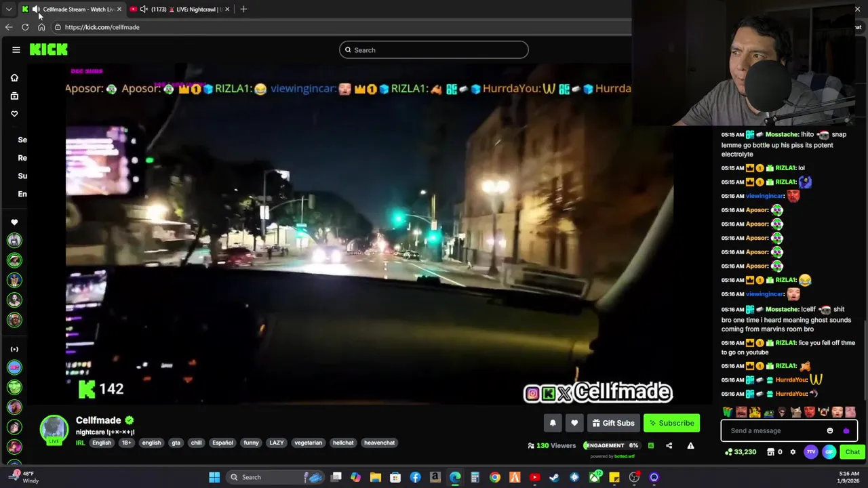Click Mosstache username on !hito message
868x488 pixels.
[x=781, y=134]
